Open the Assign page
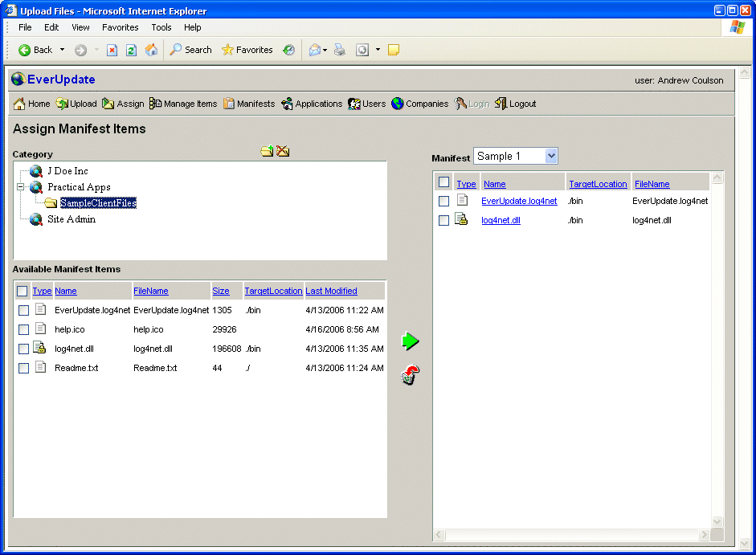The width and height of the screenshot is (756, 555). [x=124, y=104]
